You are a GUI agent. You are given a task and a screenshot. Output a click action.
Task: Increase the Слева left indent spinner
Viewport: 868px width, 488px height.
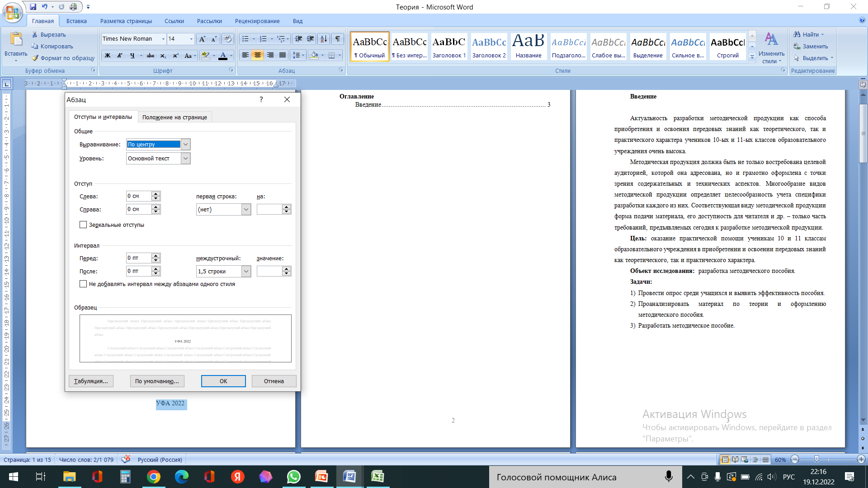coord(156,194)
